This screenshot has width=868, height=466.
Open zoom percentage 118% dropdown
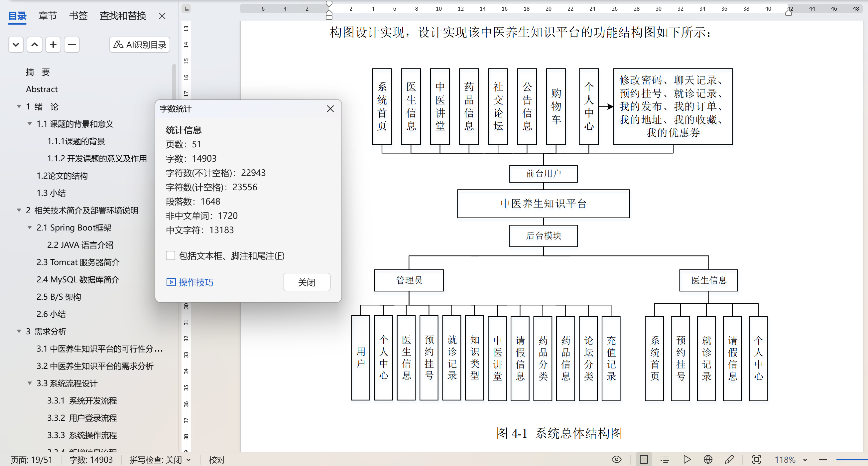(805, 460)
